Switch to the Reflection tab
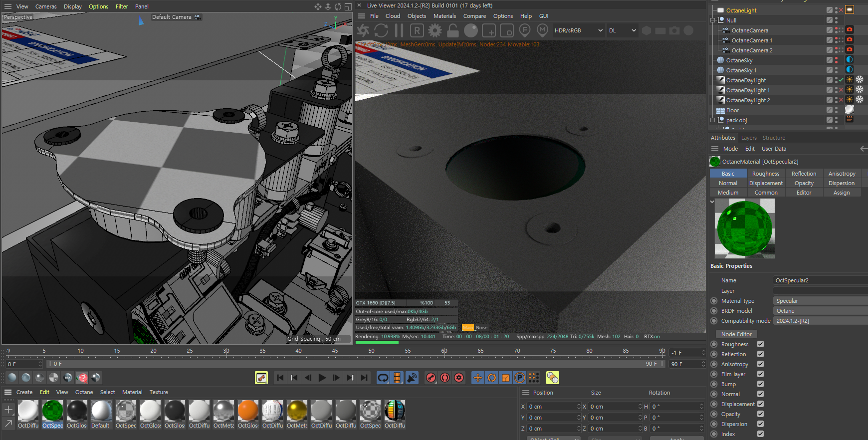The image size is (868, 440). point(804,174)
